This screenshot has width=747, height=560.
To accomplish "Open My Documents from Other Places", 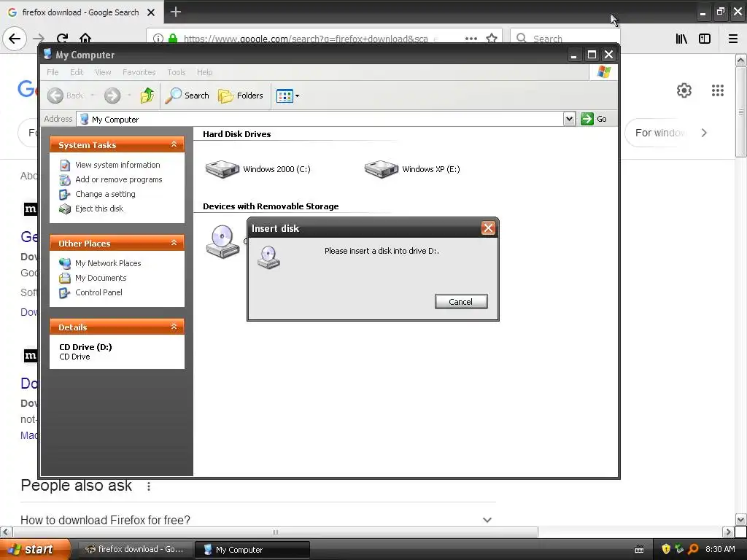I will coord(101,278).
